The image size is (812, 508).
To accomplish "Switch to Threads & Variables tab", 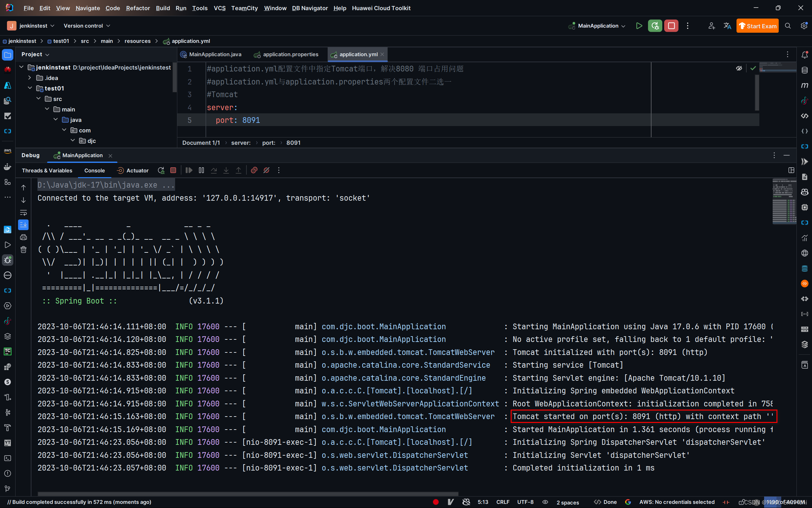I will tap(47, 170).
